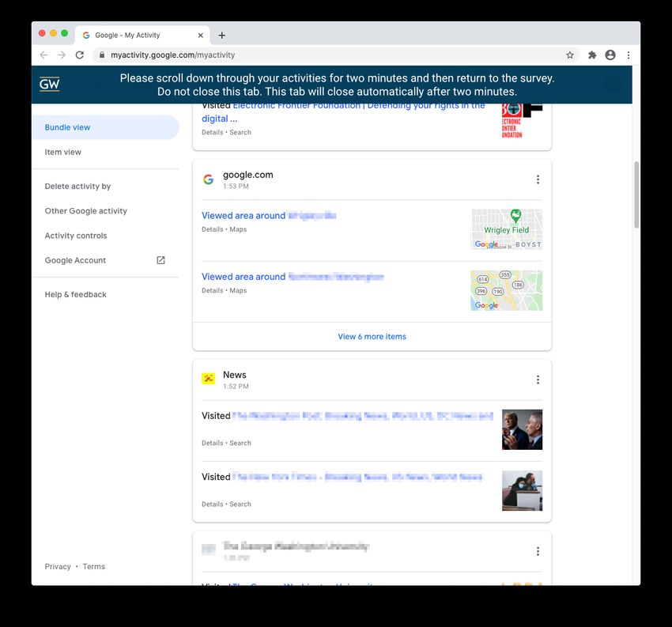
Task: Open the Terms link
Action: (94, 567)
